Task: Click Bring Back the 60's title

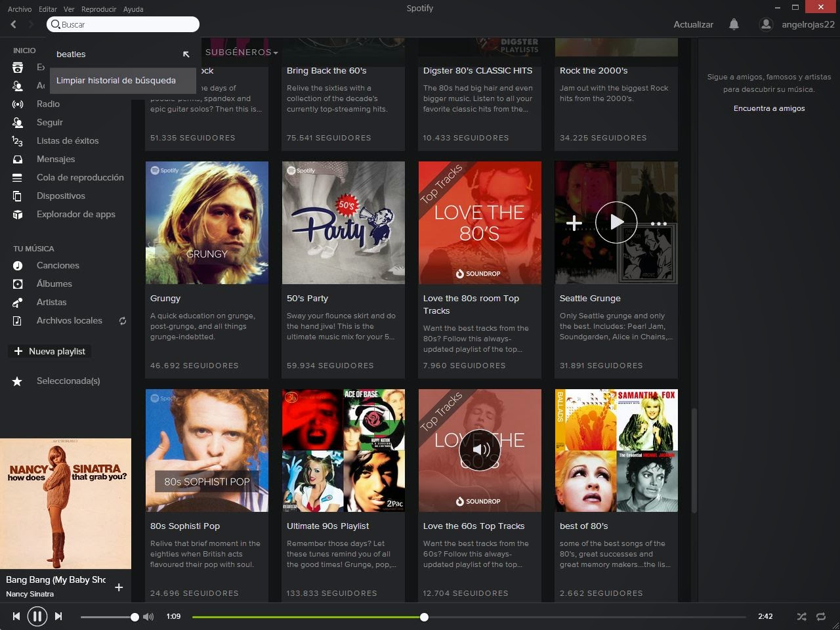Action: click(326, 70)
